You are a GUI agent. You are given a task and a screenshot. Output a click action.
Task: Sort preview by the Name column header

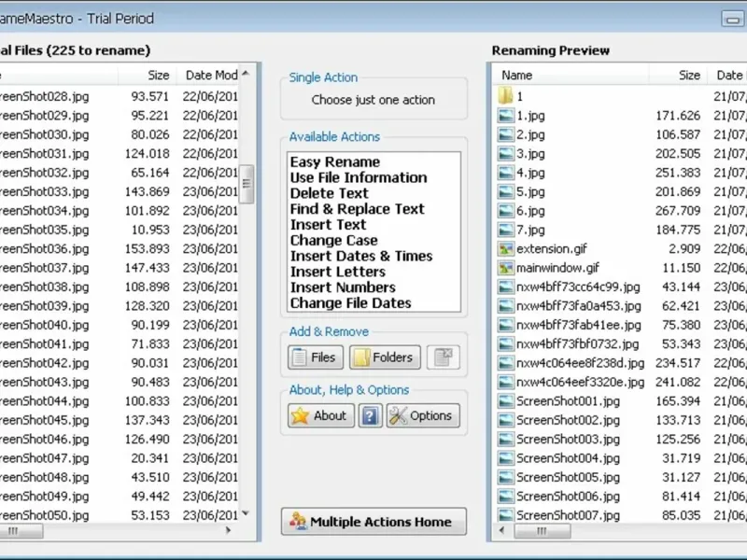[571, 76]
